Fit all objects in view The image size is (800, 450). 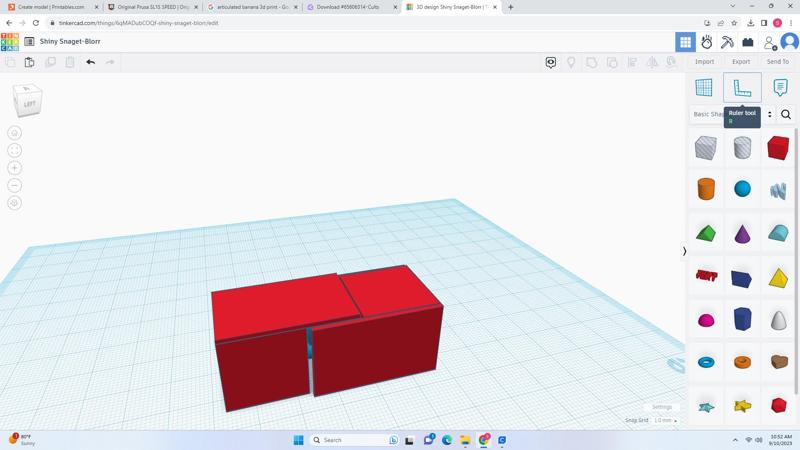click(14, 151)
